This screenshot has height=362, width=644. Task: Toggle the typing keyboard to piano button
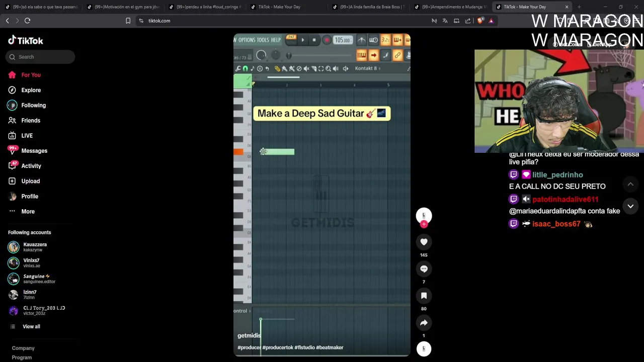point(362,55)
